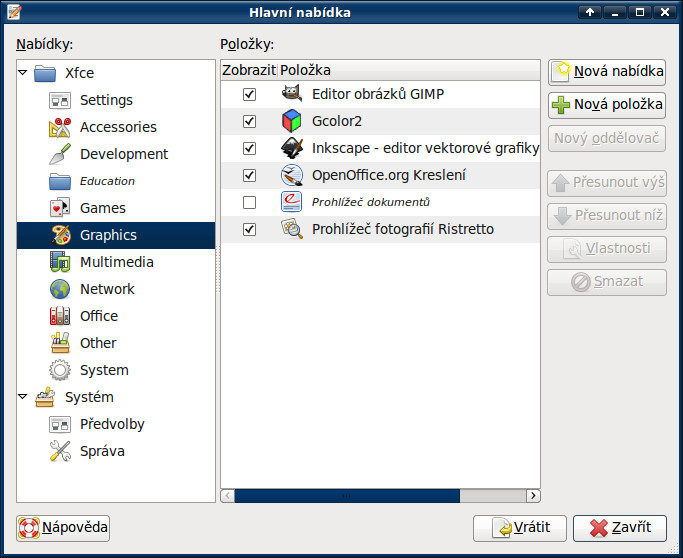Click the OpenOffice.org Kreslení icon
The width and height of the screenshot is (683, 558).
[292, 175]
